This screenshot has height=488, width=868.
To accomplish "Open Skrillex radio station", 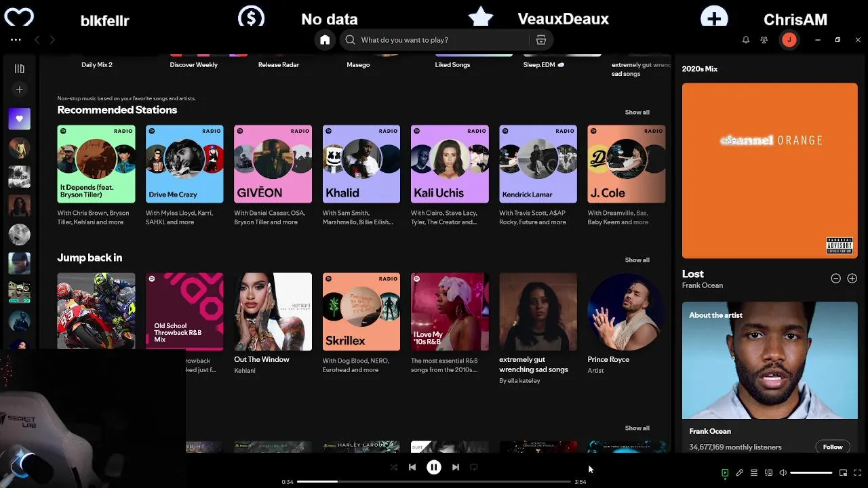I will pos(361,312).
